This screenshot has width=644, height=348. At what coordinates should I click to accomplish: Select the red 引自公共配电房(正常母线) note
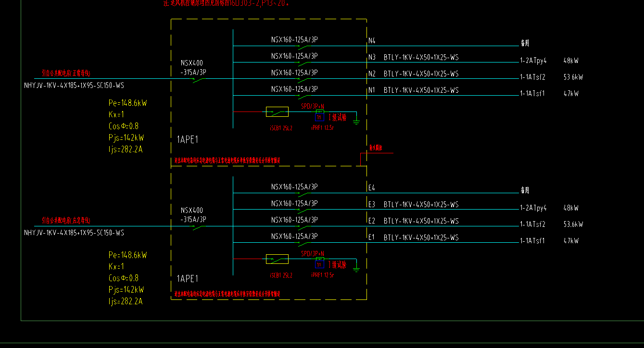point(66,74)
